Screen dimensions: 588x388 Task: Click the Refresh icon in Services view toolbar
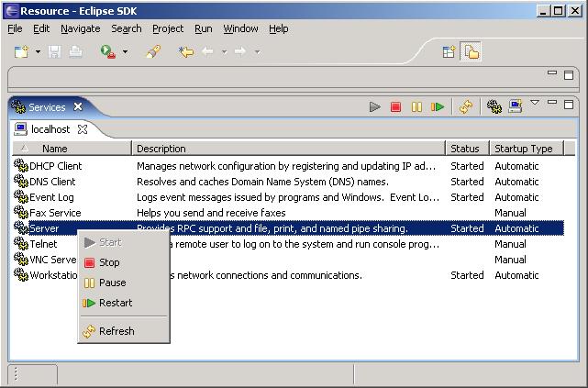click(x=466, y=107)
